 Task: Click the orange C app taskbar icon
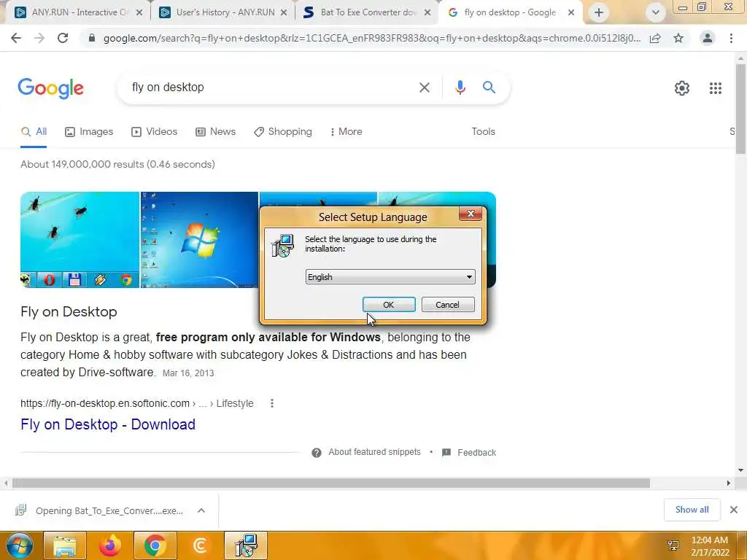(x=200, y=545)
